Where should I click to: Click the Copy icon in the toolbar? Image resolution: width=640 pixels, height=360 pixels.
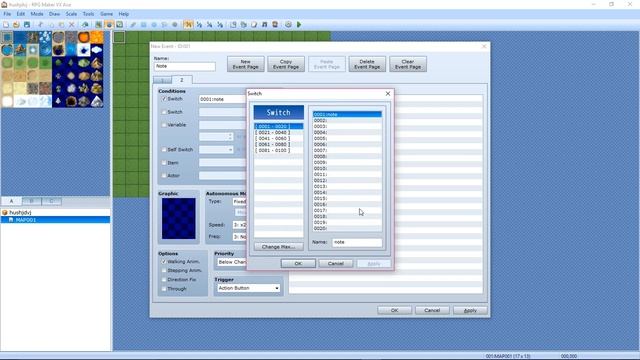tap(51, 25)
